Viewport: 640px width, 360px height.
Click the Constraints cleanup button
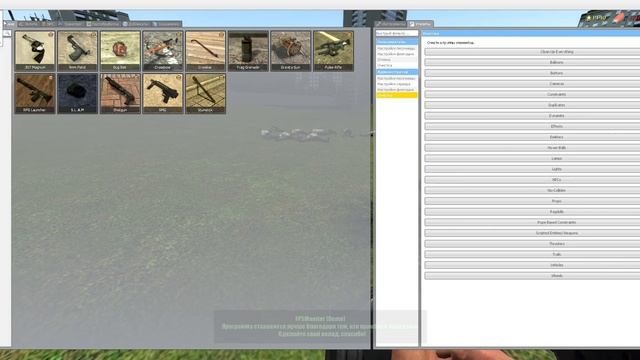pos(532,94)
